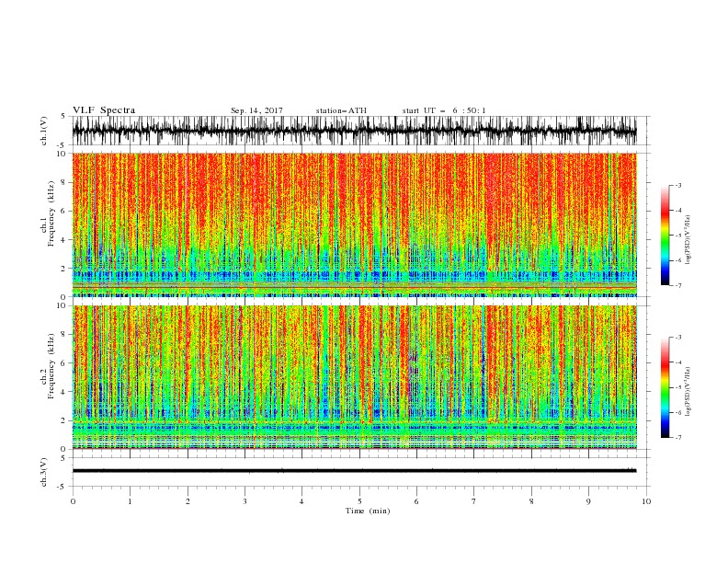Click the lower "log(PSD)(V²/Hz)" colorbar label
The width and height of the screenshot is (728, 563).
688,392
